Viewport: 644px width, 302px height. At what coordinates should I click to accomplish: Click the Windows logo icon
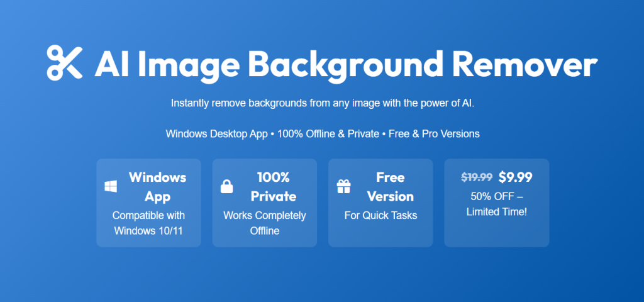coord(111,186)
